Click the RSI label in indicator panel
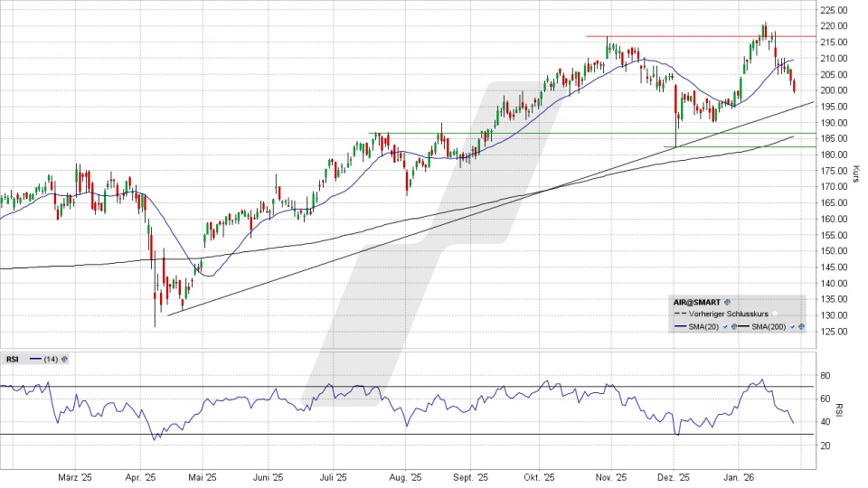The width and height of the screenshot is (868, 488). (x=13, y=359)
